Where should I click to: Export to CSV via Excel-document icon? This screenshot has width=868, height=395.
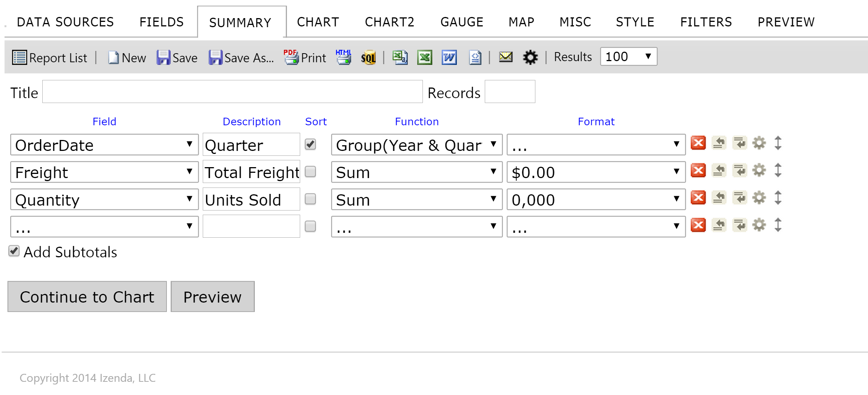[400, 57]
